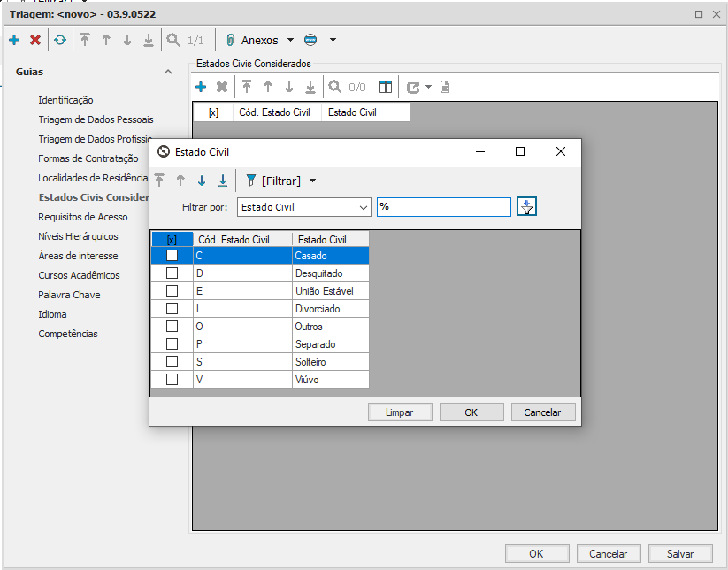Switch to Cursos Acadêmicos guide

[x=79, y=275]
